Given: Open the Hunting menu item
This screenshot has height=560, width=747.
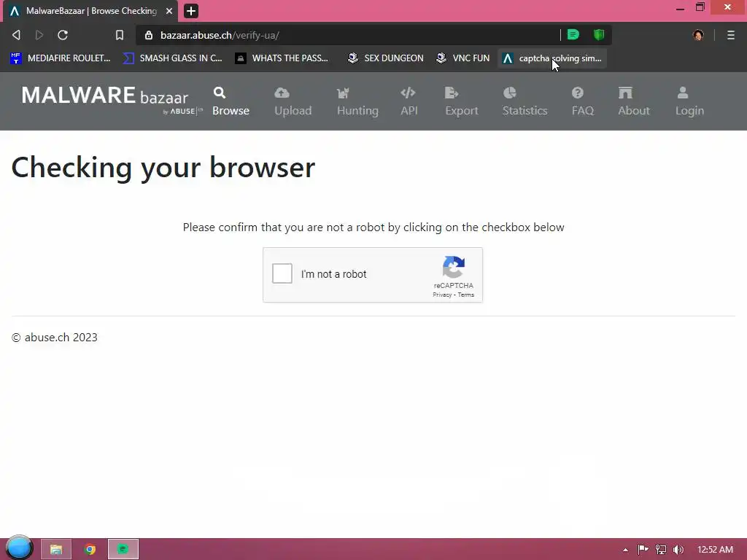Looking at the screenshot, I should pyautogui.click(x=357, y=101).
